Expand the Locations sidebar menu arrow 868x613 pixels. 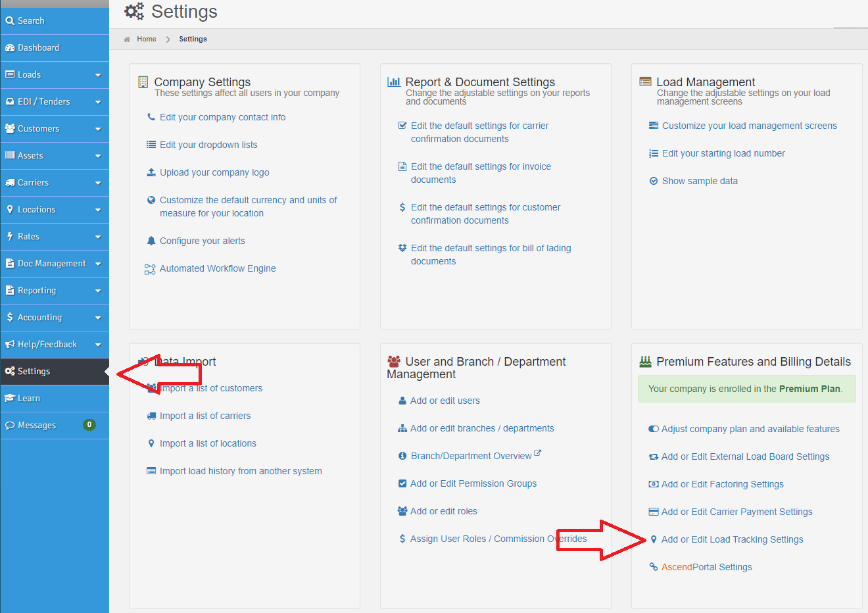coord(98,210)
